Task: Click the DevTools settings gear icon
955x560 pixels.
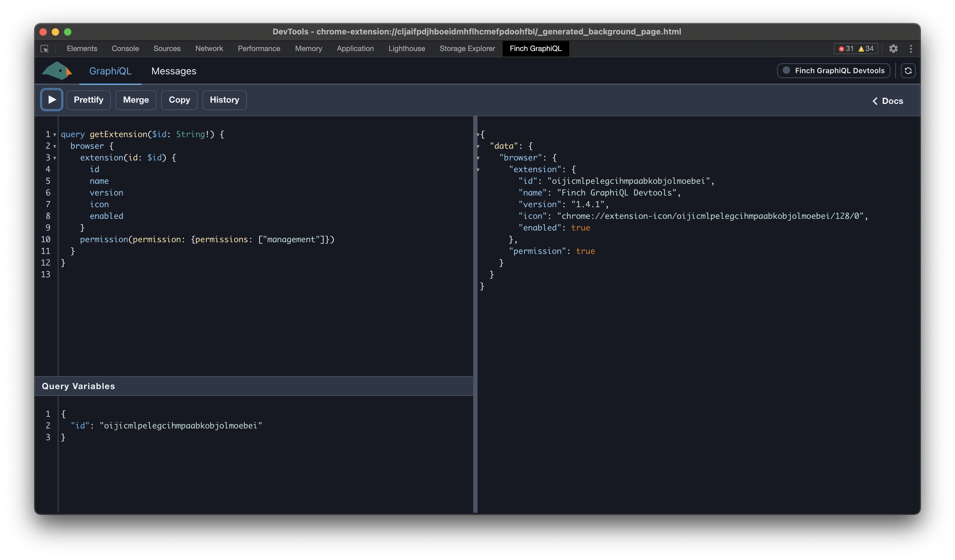Action: click(x=893, y=47)
